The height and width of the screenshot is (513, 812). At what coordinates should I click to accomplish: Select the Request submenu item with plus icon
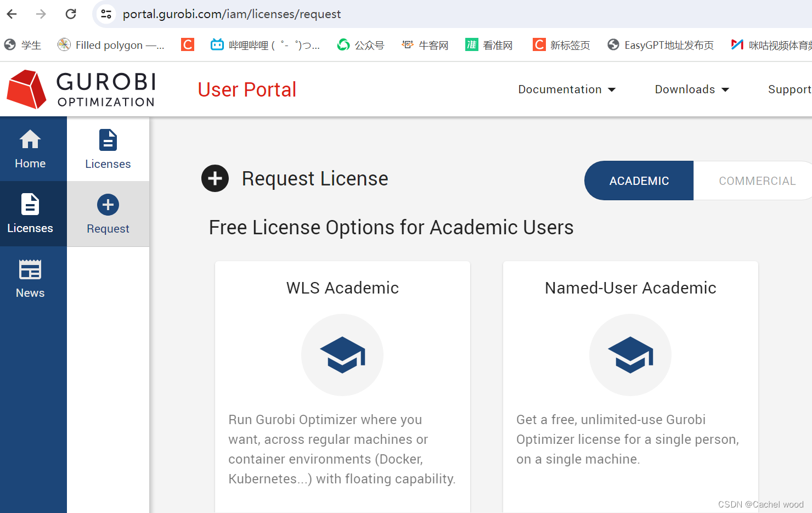click(x=108, y=214)
